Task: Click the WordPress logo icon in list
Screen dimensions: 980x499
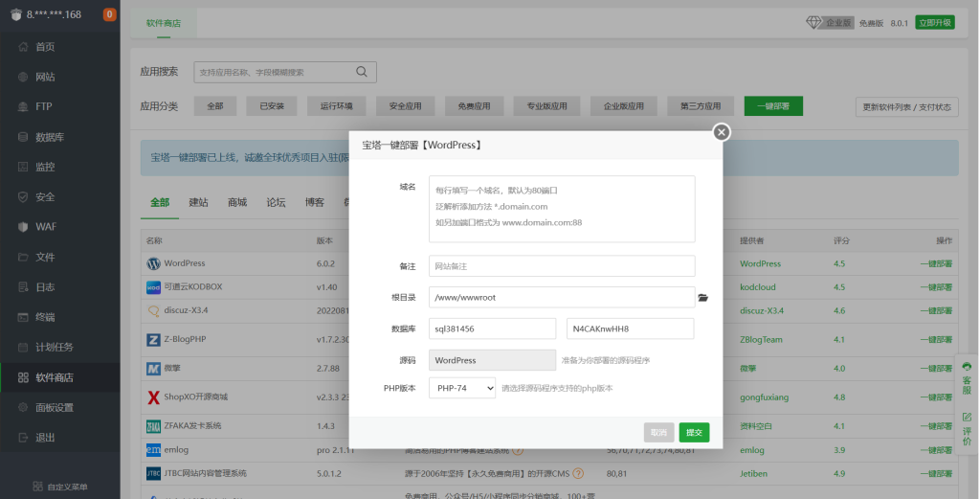Action: (154, 263)
